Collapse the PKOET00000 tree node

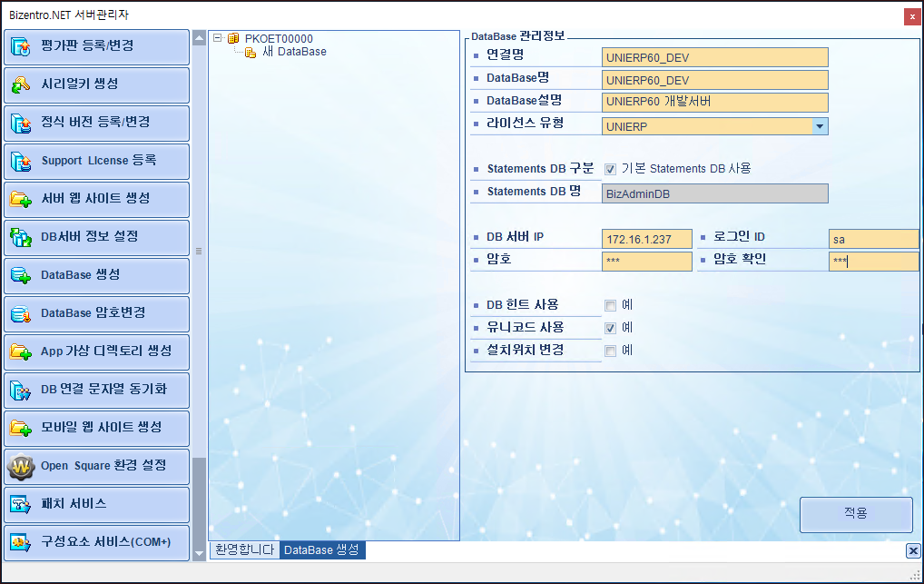(x=218, y=39)
